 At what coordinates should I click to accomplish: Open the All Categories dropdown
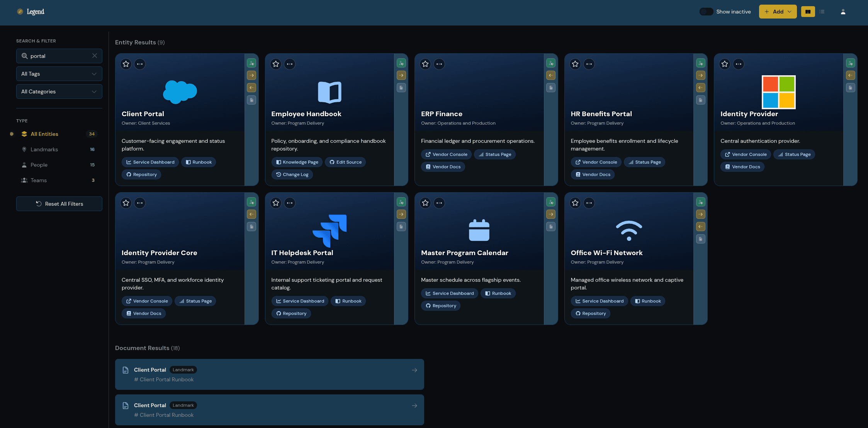tap(59, 91)
